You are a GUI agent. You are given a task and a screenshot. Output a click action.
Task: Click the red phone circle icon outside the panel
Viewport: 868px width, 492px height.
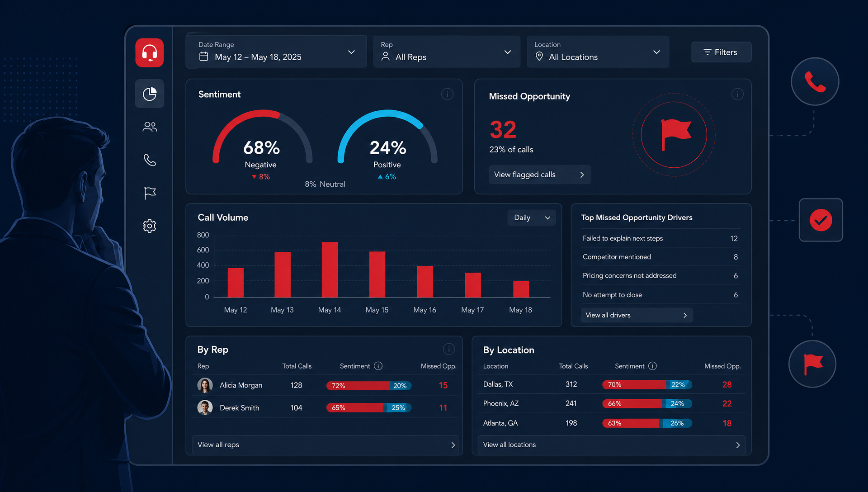815,81
